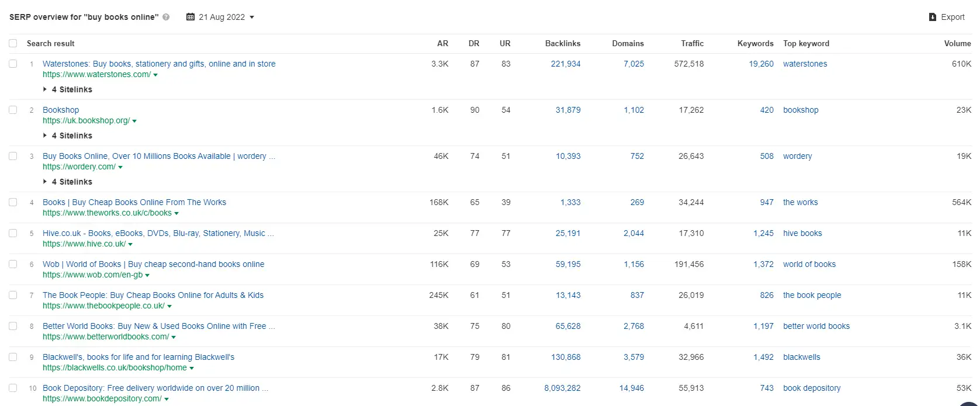Check the box for the Waterstones result

[13, 64]
